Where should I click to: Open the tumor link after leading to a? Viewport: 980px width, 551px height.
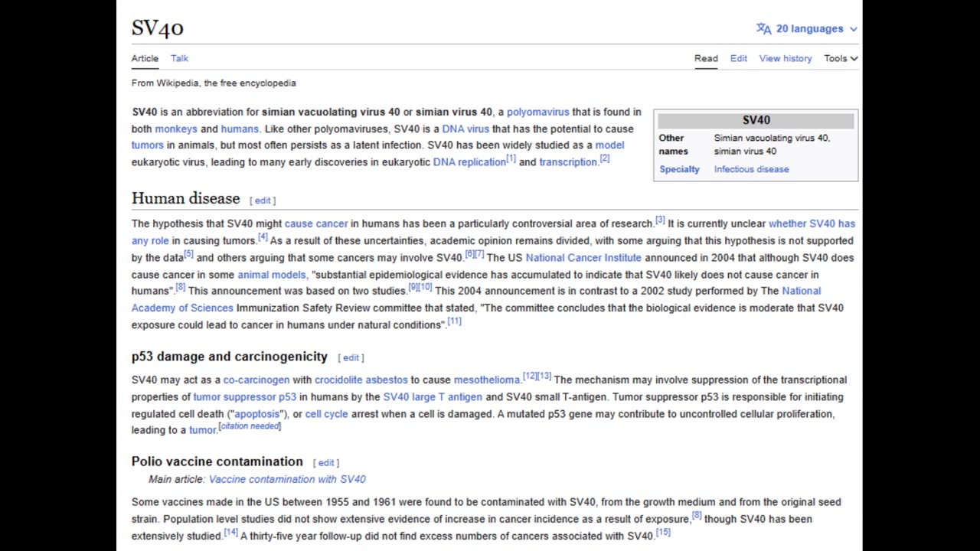[x=202, y=430]
